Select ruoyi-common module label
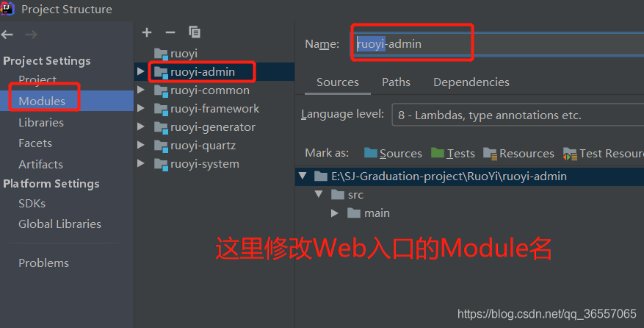Viewport: 644px width, 328px height. tap(210, 90)
